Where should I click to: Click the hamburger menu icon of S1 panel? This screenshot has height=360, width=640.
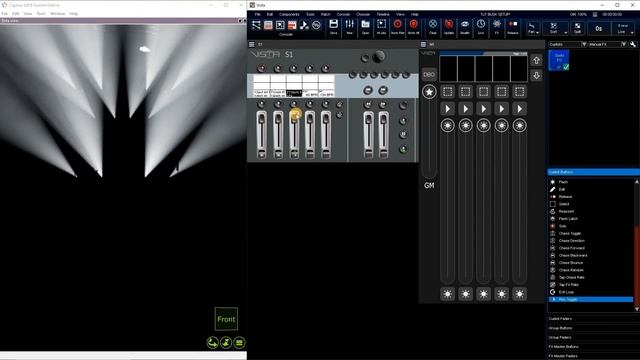click(252, 44)
